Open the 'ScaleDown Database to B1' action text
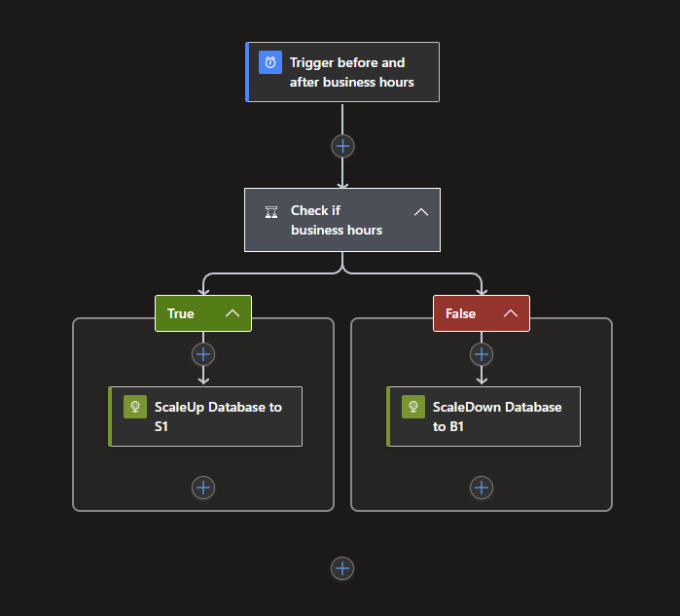The image size is (680, 616). coord(496,417)
